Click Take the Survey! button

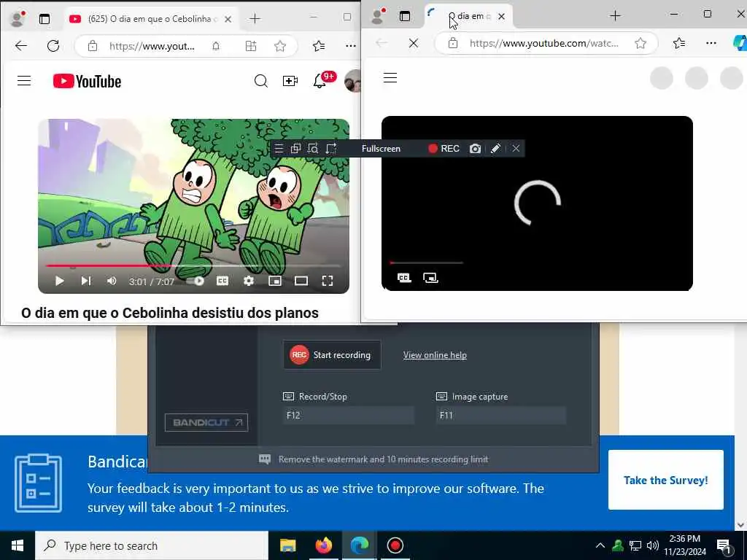tap(666, 480)
